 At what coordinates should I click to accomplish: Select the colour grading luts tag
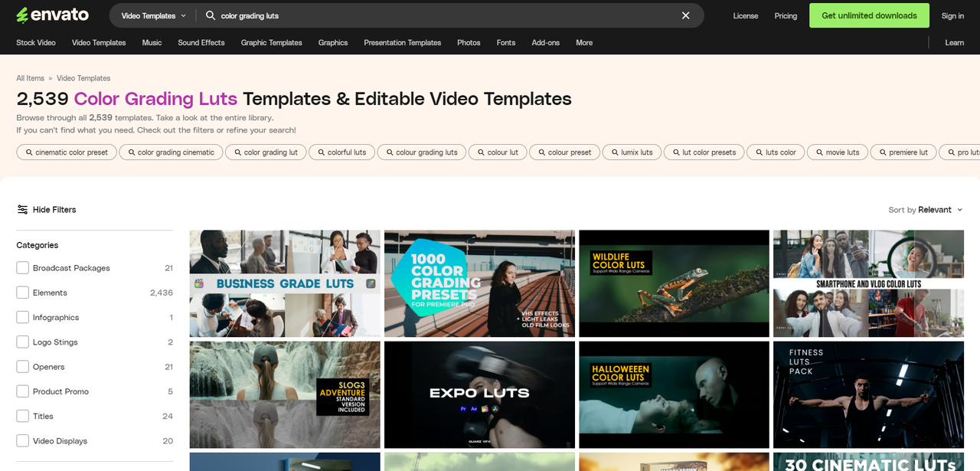pyautogui.click(x=421, y=152)
